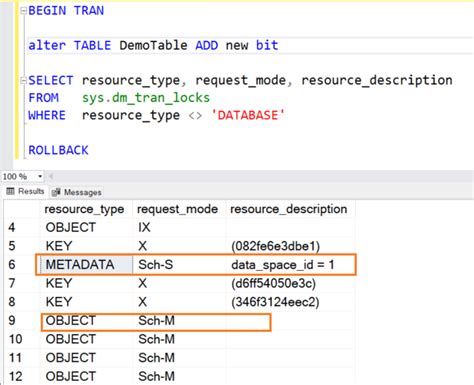Screen dimensions: 474x385
Task: Open the 100 % zoom dropdown
Action: click(40, 176)
